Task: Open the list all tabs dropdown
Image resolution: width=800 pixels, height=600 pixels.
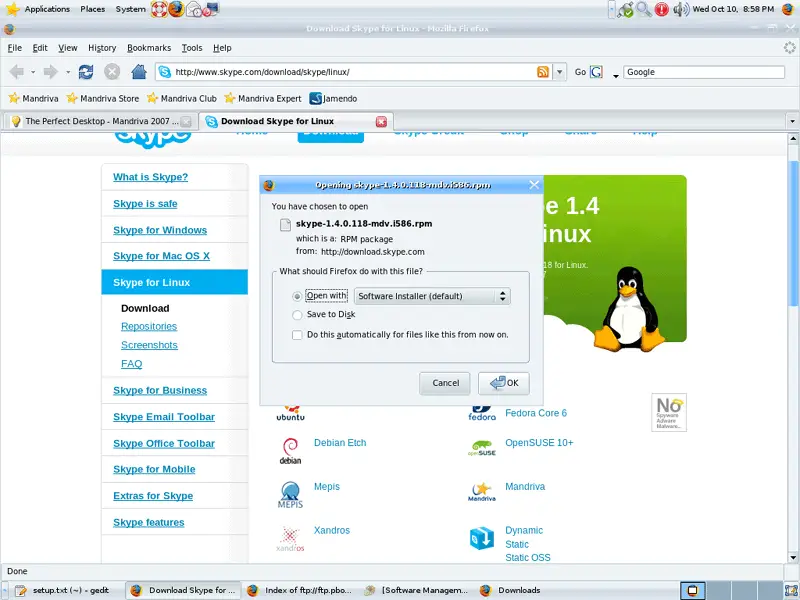Action: coord(792,121)
